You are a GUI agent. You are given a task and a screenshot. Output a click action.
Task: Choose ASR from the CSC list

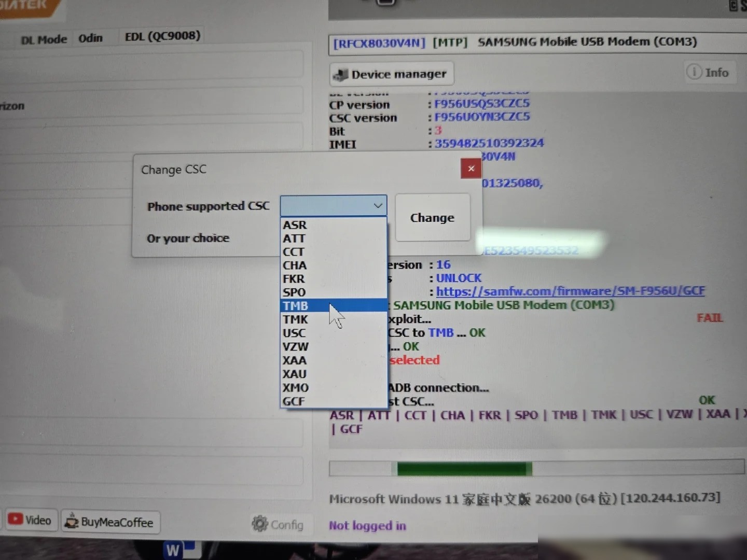(334, 225)
